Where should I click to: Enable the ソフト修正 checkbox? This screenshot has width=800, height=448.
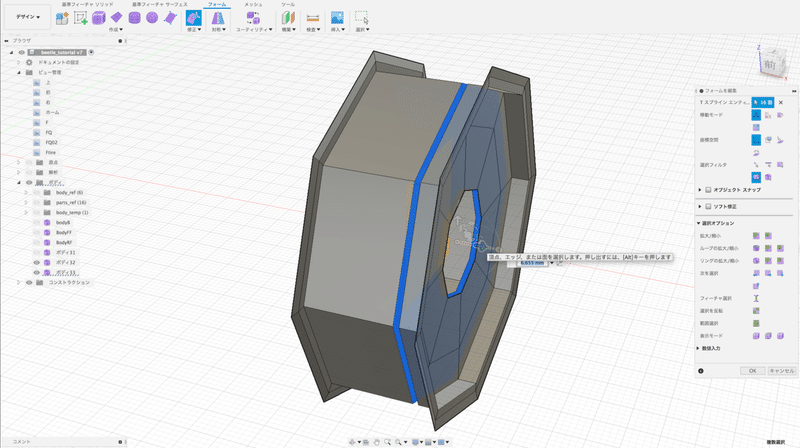(x=708, y=207)
